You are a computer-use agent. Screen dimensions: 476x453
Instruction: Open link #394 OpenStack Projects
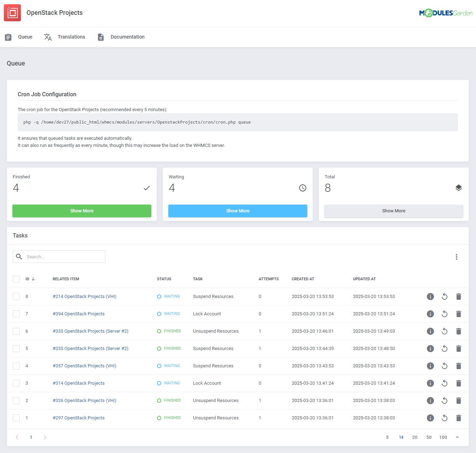79,314
